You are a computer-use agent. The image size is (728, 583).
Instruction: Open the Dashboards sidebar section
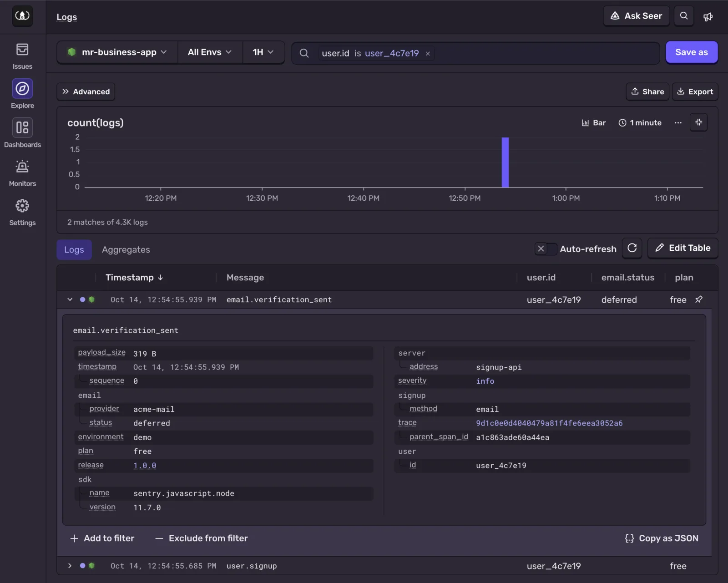[22, 133]
